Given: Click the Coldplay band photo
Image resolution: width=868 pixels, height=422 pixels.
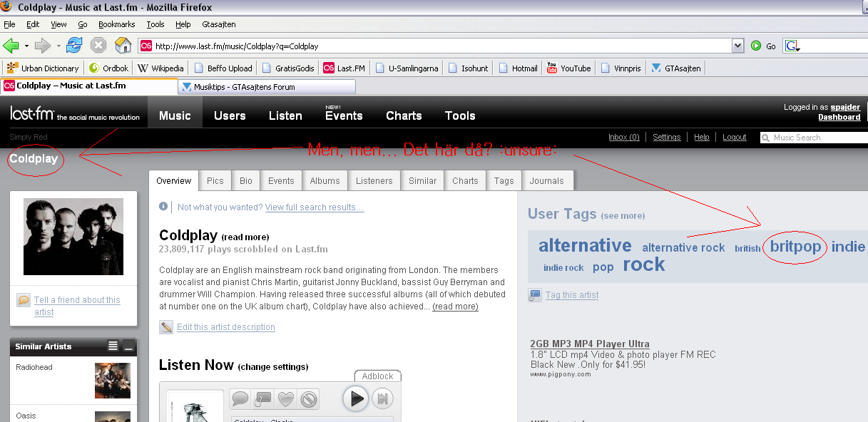Looking at the screenshot, I should coord(73,237).
